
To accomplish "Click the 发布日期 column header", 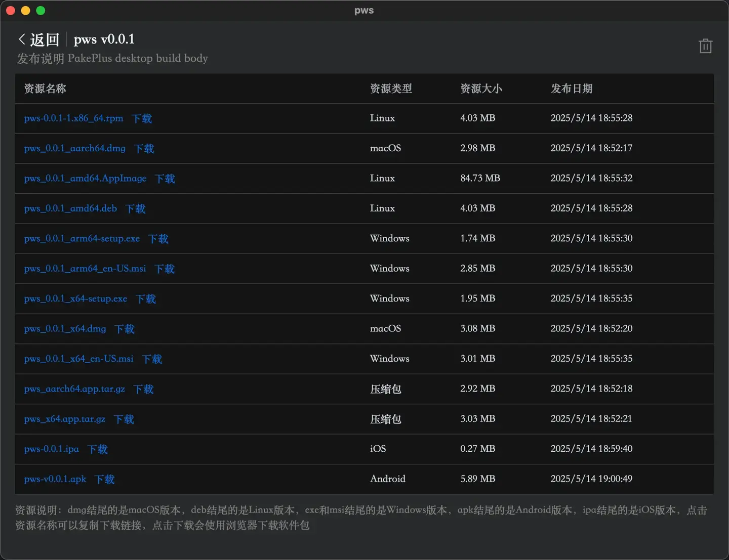I will (x=572, y=89).
